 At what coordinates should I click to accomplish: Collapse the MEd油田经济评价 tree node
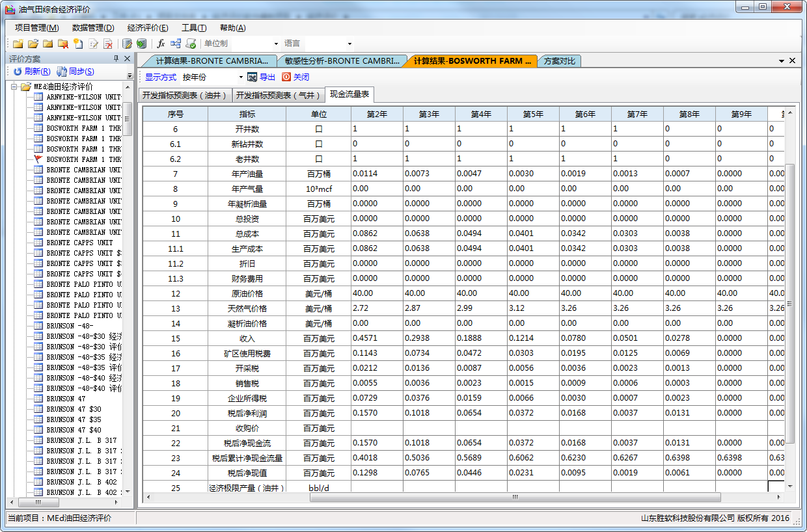coord(14,86)
